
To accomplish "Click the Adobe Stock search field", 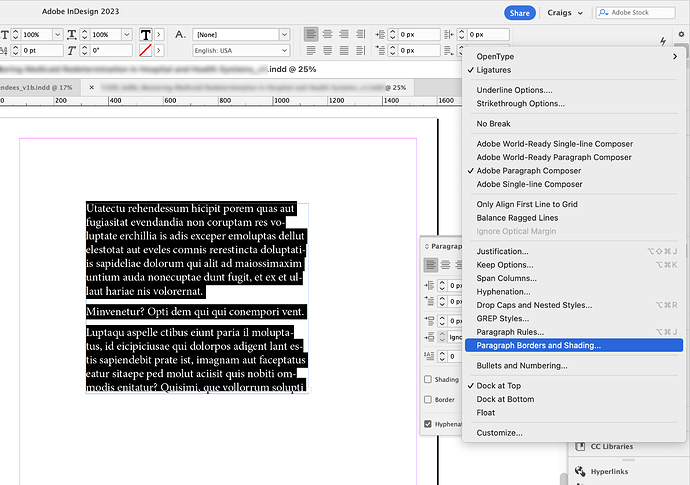I will coord(635,13).
